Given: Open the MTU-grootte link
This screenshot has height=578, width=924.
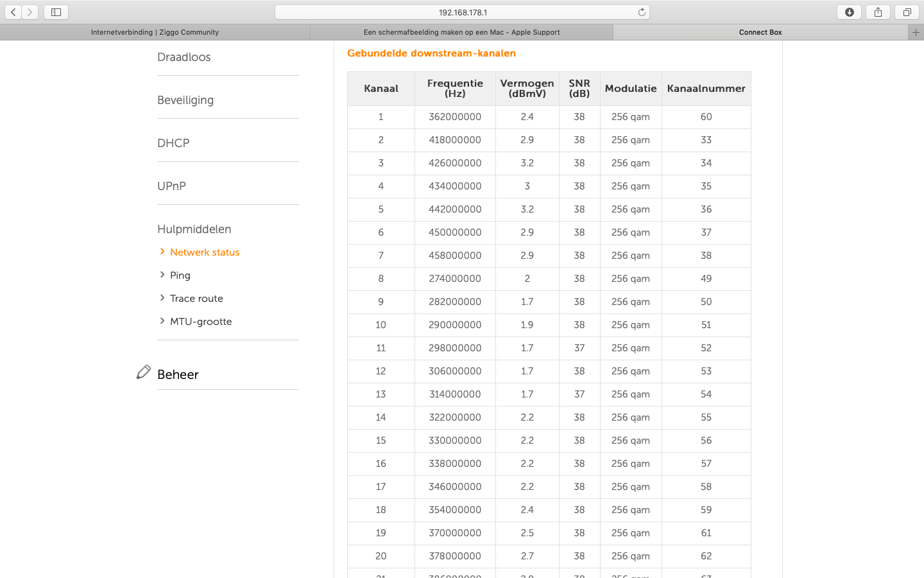Looking at the screenshot, I should pos(201,322).
